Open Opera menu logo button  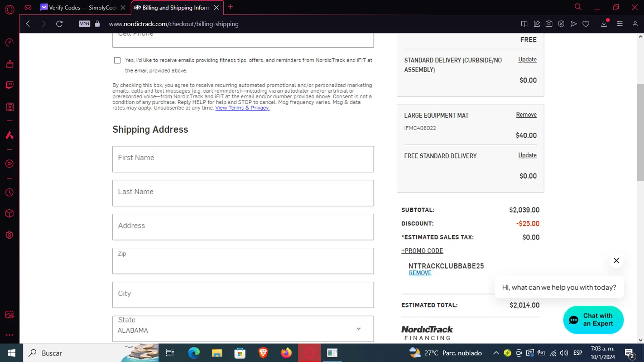9,9
